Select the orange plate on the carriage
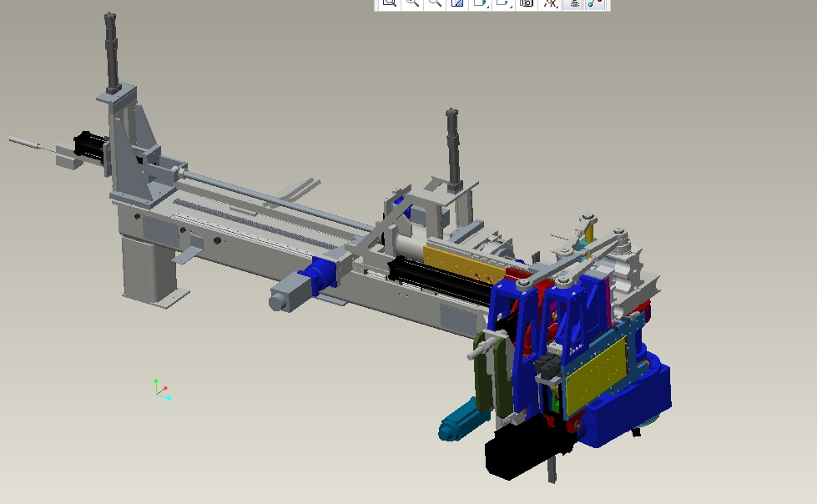 (x=461, y=263)
